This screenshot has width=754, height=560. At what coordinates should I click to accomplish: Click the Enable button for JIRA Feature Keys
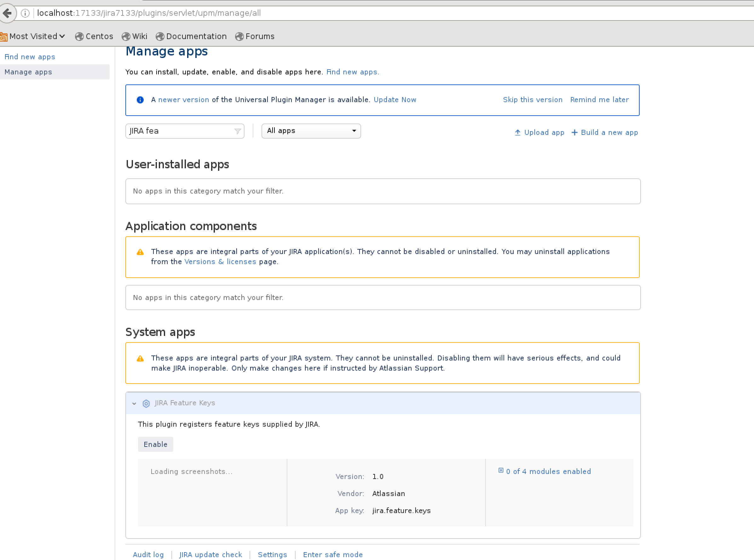tap(155, 444)
